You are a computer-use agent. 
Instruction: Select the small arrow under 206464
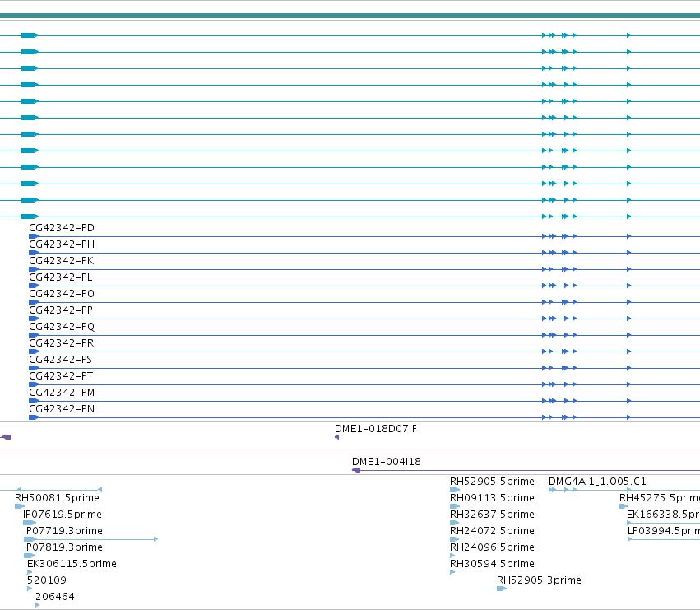38,605
